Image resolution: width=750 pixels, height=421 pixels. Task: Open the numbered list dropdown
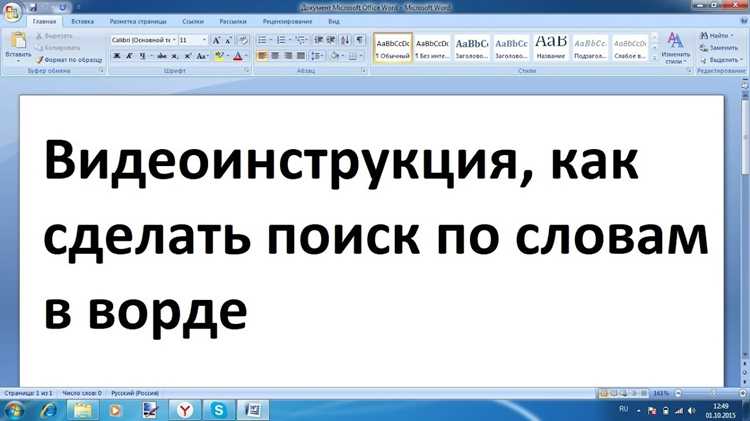(290, 40)
